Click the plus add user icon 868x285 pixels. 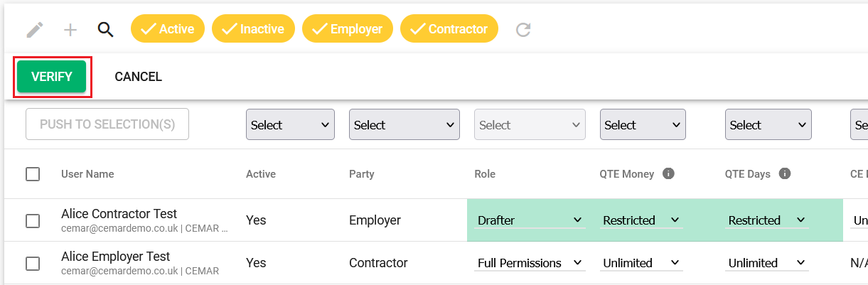click(70, 30)
